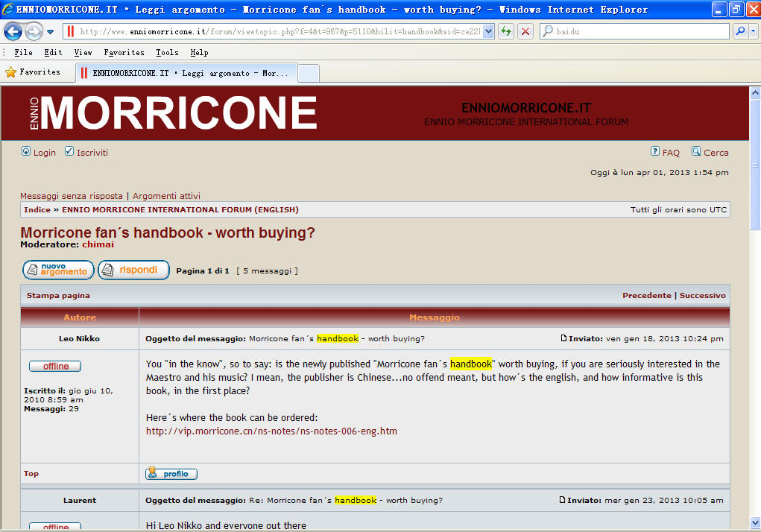761x532 pixels.
Task: Click the rispondi reply button
Action: point(134,270)
